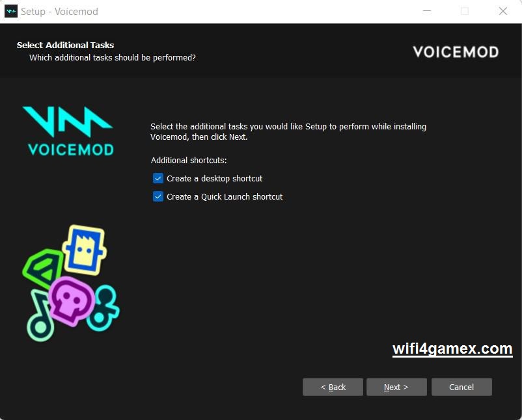The image size is (522, 420).
Task: Close the Setup - Voicemod window
Action: pos(503,11)
